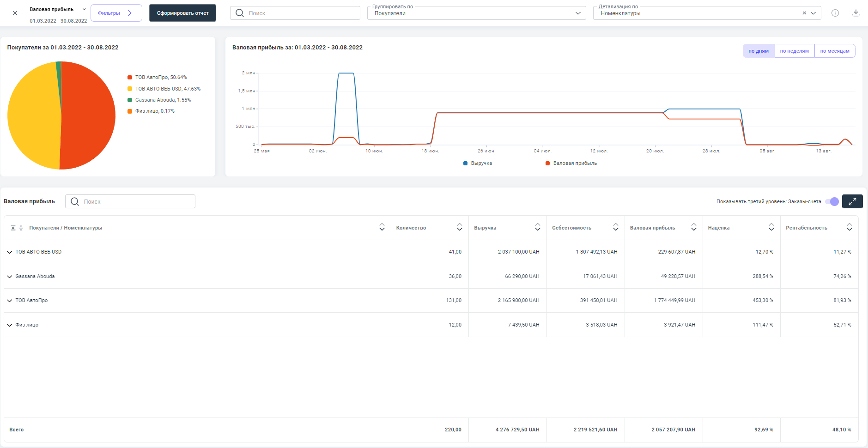Open the info icon in top bar
The image size is (868, 448).
coord(835,13)
